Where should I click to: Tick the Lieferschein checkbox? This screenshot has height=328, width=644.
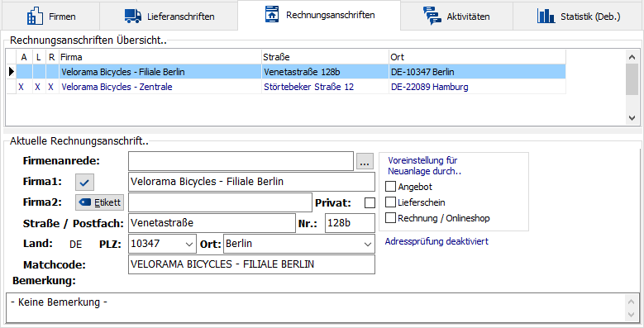coord(390,202)
